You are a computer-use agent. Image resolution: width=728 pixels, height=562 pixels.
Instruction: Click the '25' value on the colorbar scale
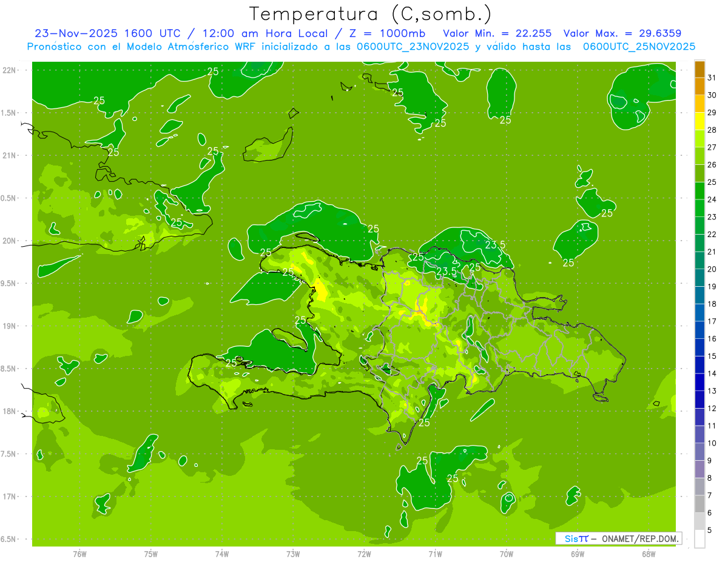pyautogui.click(x=712, y=182)
